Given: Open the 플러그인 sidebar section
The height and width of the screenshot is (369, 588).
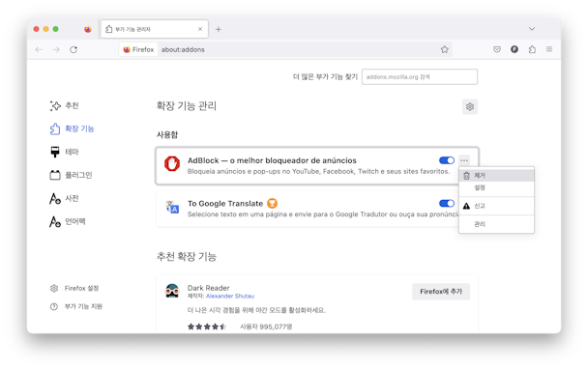Looking at the screenshot, I should (71, 175).
